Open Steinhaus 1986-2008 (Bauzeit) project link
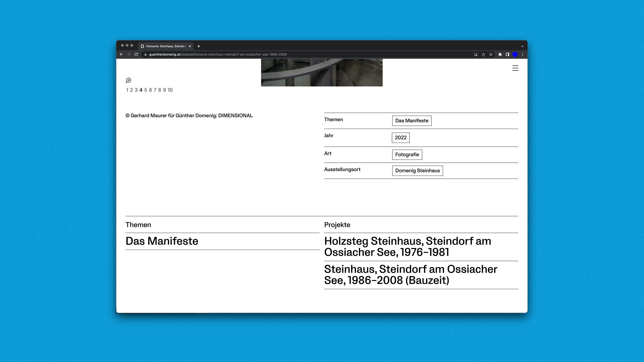The image size is (644, 362). [x=411, y=275]
